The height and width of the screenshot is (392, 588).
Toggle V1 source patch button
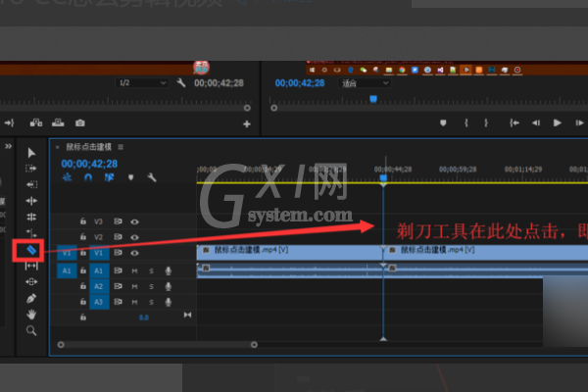tap(67, 253)
